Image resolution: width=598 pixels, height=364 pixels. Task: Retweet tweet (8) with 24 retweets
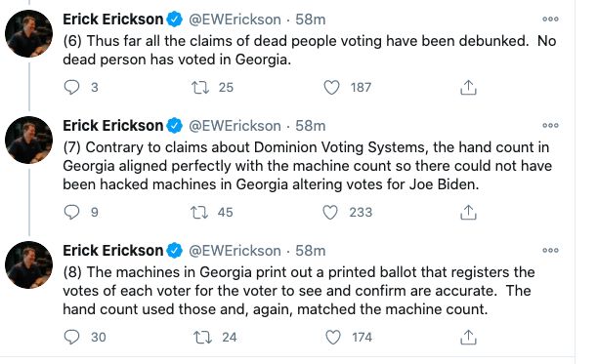point(202,337)
